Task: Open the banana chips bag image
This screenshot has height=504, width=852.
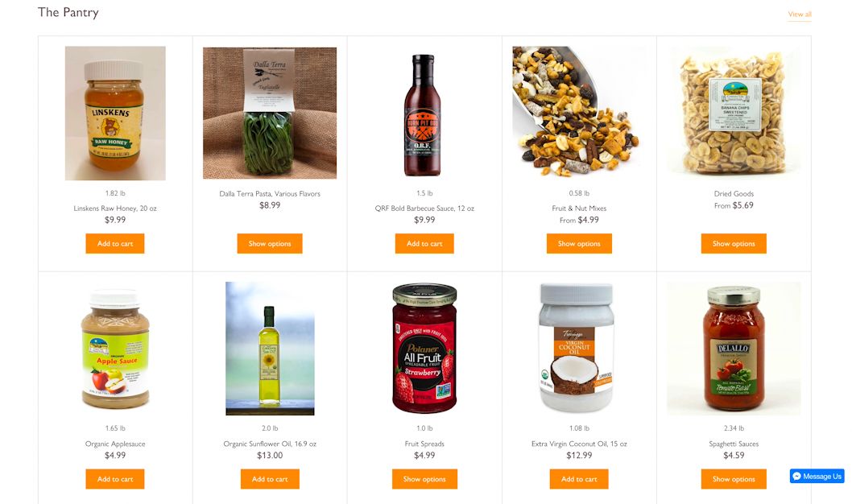Action: click(x=734, y=113)
